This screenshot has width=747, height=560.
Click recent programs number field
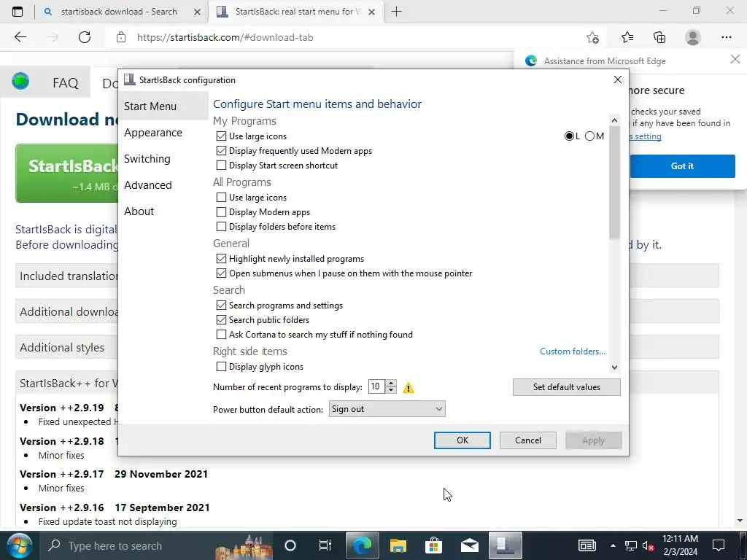(377, 386)
